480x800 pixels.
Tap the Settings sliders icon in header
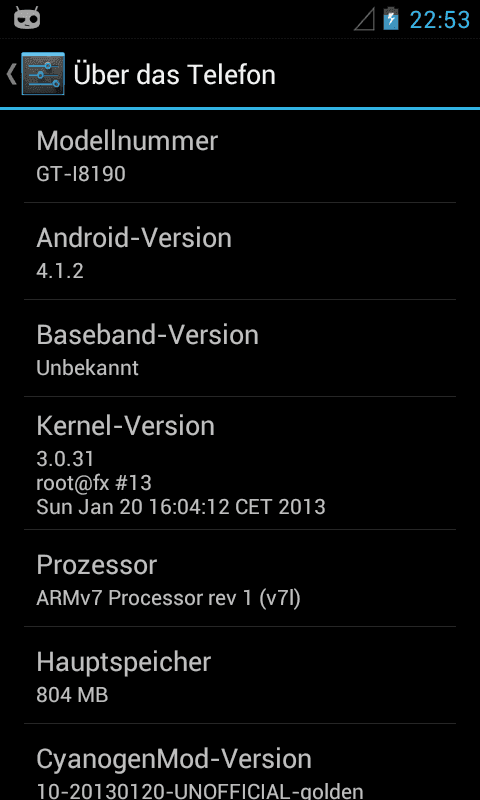click(43, 73)
